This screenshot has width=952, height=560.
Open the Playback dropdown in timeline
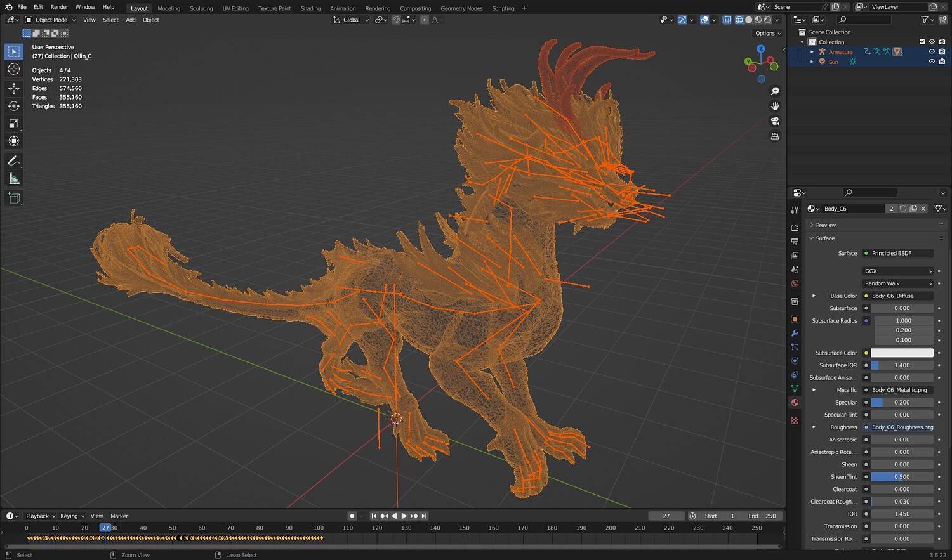[x=40, y=516]
